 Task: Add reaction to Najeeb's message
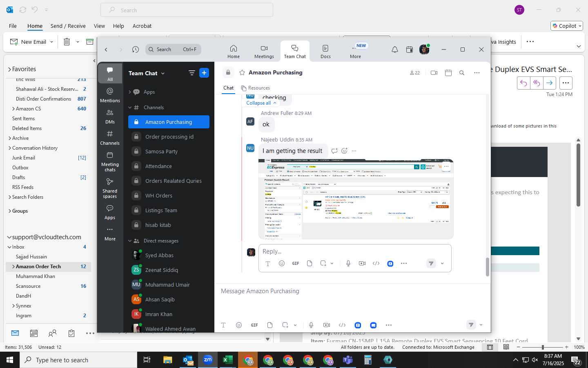[x=344, y=151]
